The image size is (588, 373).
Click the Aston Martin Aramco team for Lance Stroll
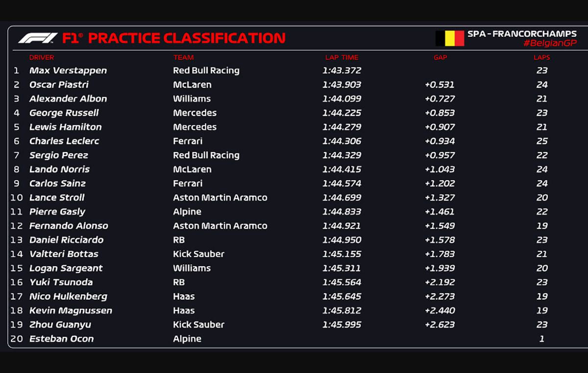tap(220, 198)
